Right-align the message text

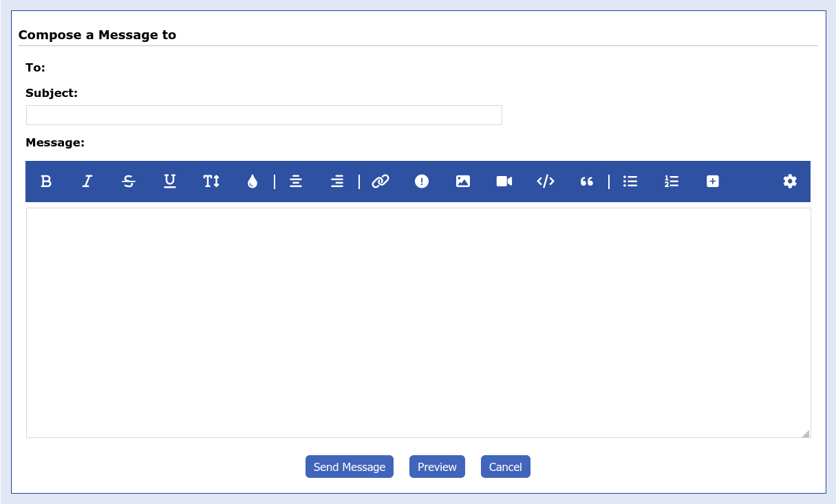337,182
